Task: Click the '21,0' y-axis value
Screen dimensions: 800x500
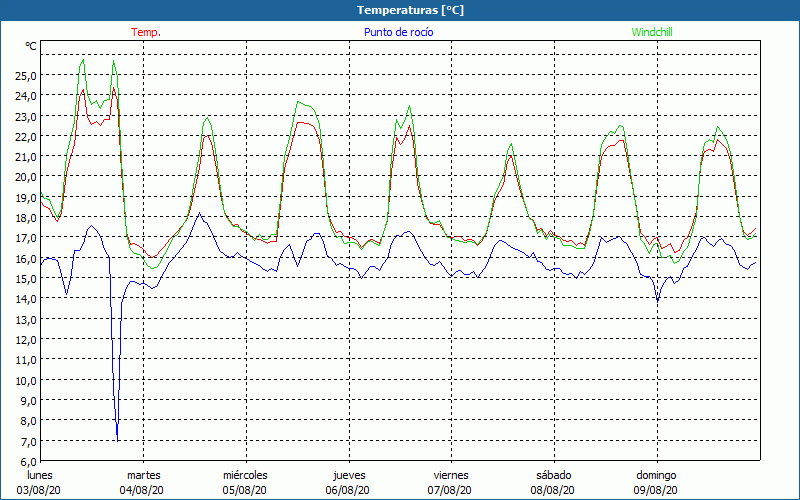Action: click(x=26, y=157)
